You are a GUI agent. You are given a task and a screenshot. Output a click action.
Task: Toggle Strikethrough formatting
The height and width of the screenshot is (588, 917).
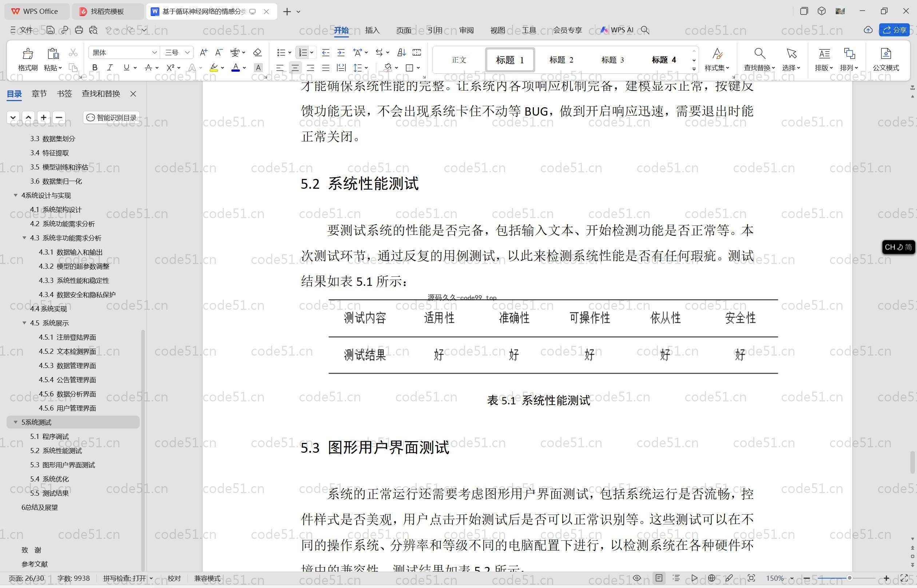tap(148, 68)
